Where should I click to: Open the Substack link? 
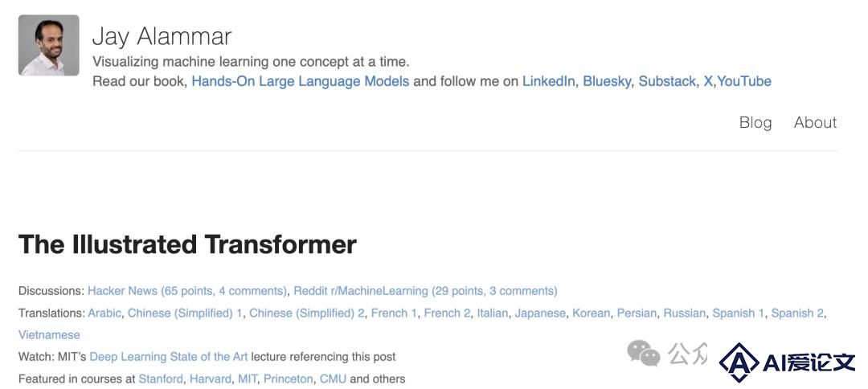(667, 81)
